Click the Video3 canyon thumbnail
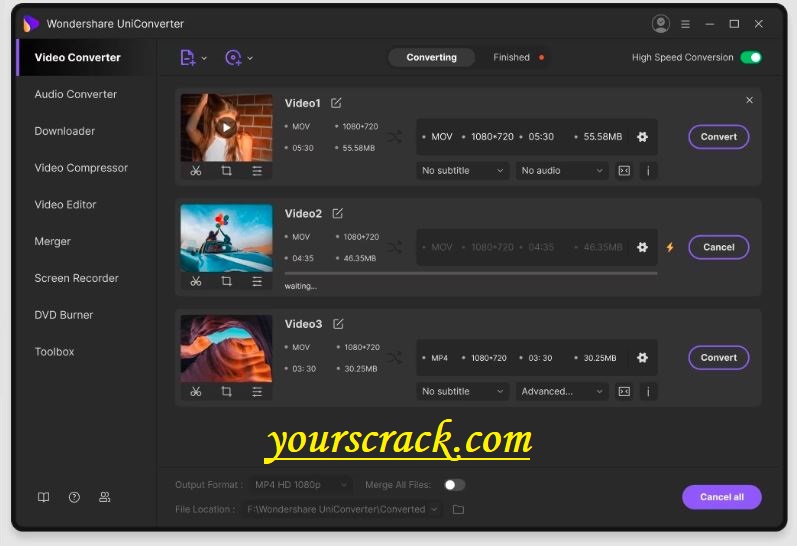This screenshot has width=797, height=546. pos(227,348)
